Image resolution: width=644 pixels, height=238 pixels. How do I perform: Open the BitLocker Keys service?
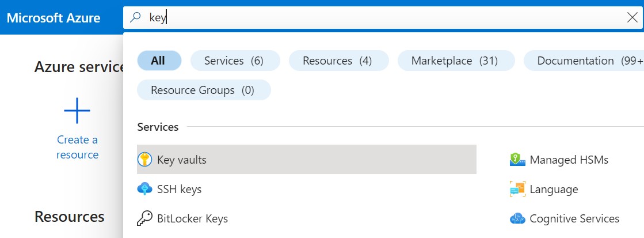point(192,218)
